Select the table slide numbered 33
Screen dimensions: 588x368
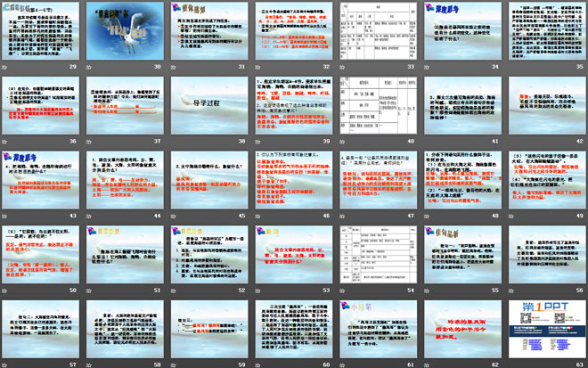click(378, 31)
